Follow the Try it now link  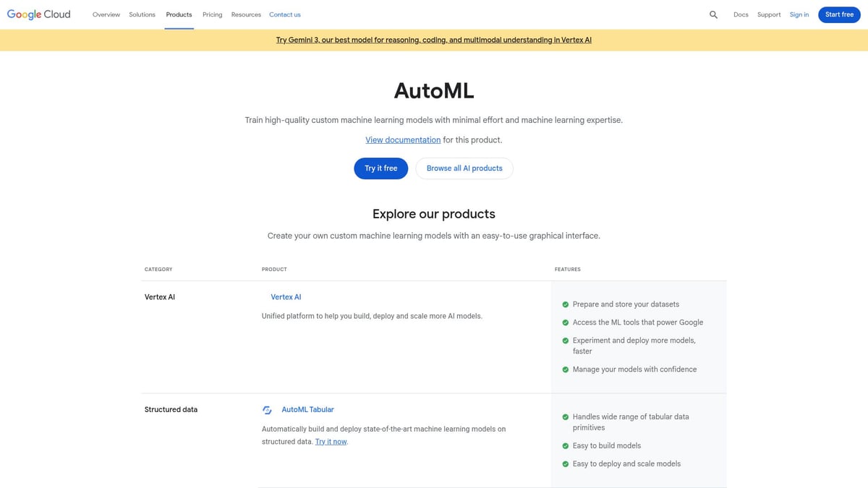pos(331,442)
